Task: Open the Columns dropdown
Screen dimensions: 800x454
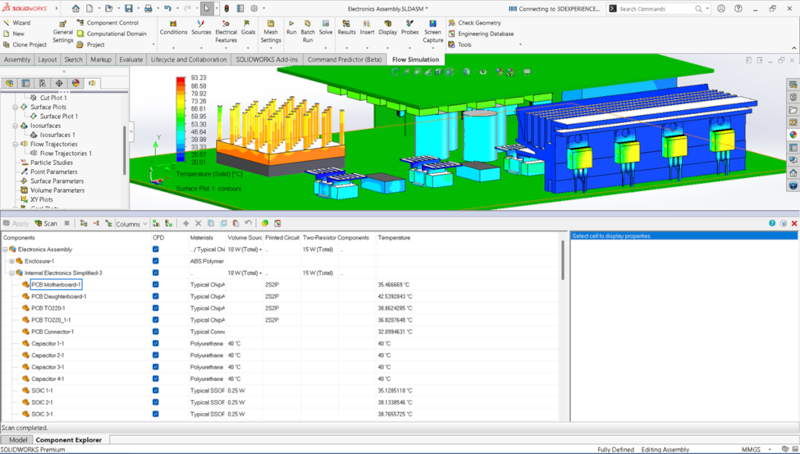Action: point(128,224)
